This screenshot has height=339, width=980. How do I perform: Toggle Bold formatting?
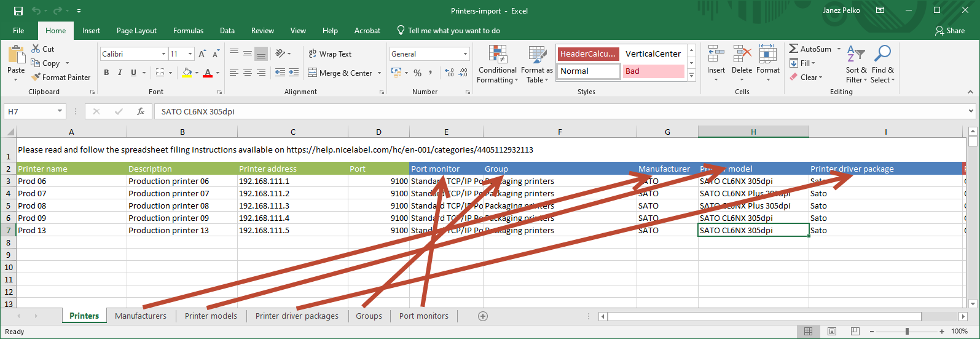[x=106, y=73]
